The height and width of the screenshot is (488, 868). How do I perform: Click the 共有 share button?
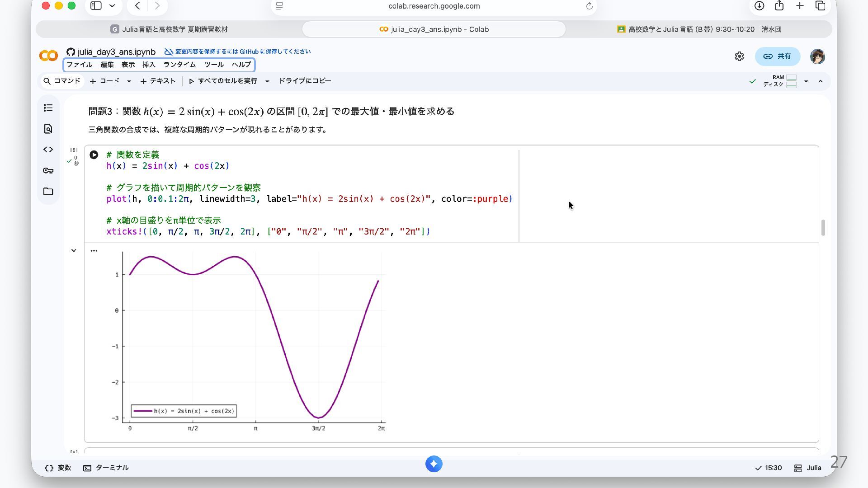(x=777, y=56)
